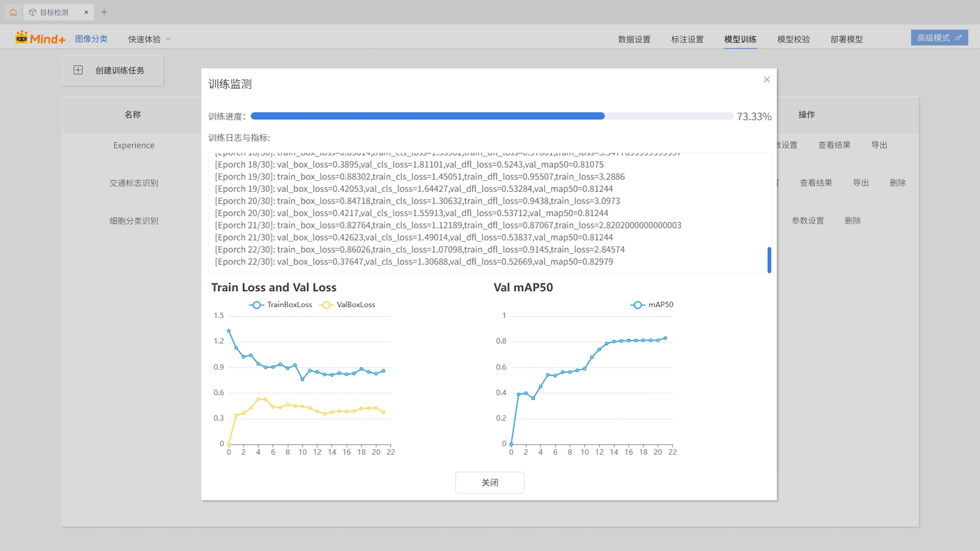Close the 目标检测 tab
Screen dimensions: 980x551
86,12
